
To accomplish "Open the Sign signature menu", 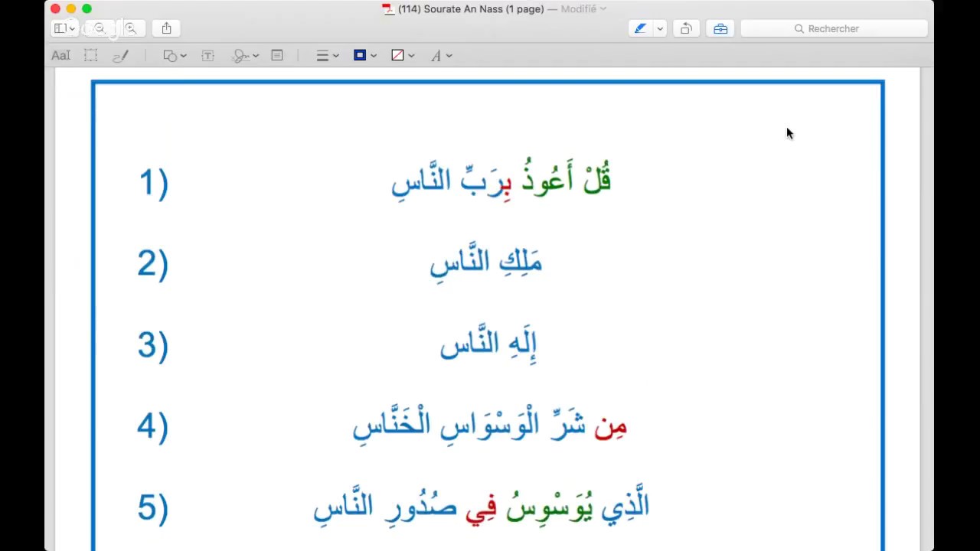I will coord(245,55).
